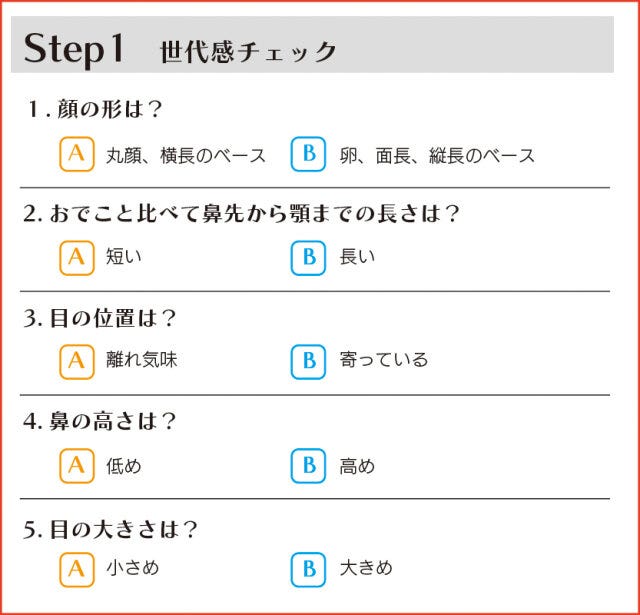
Task: Click question 1 顔の形は？ label
Action: point(93,109)
